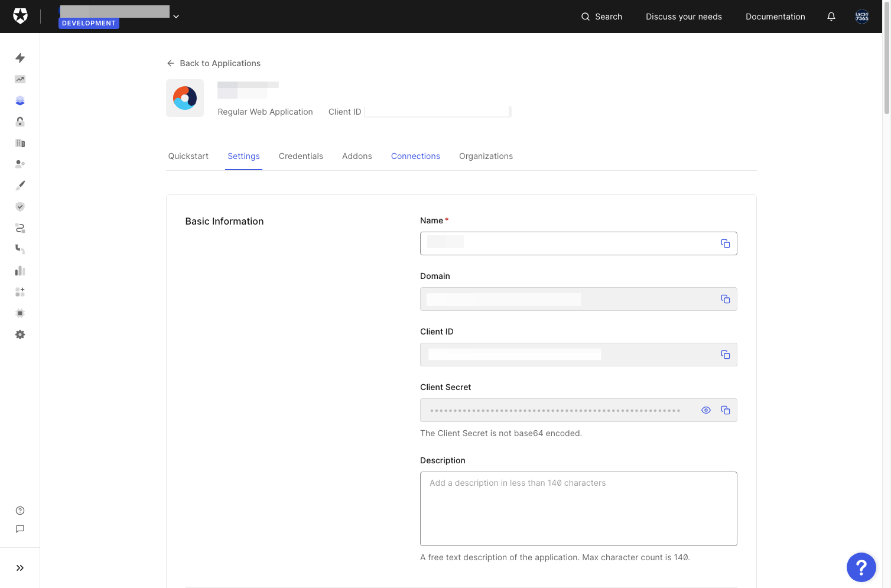Switch to the Organizations tab

coord(486,156)
